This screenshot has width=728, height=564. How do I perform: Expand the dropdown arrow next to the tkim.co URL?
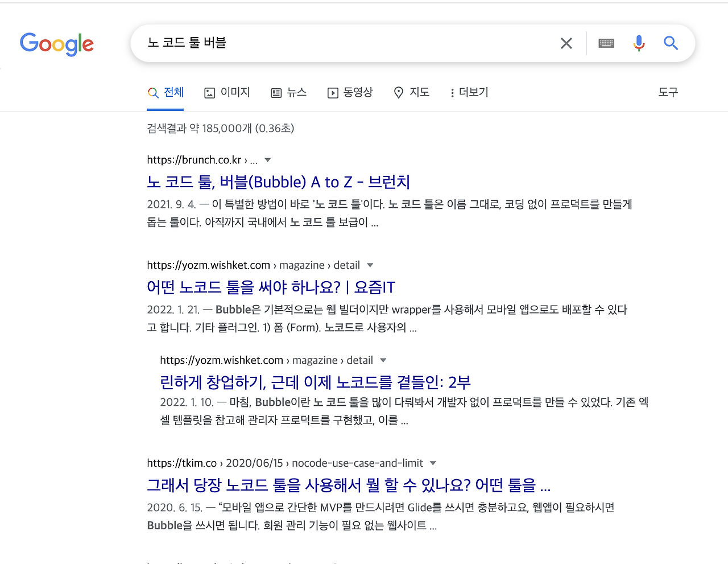[x=433, y=463]
